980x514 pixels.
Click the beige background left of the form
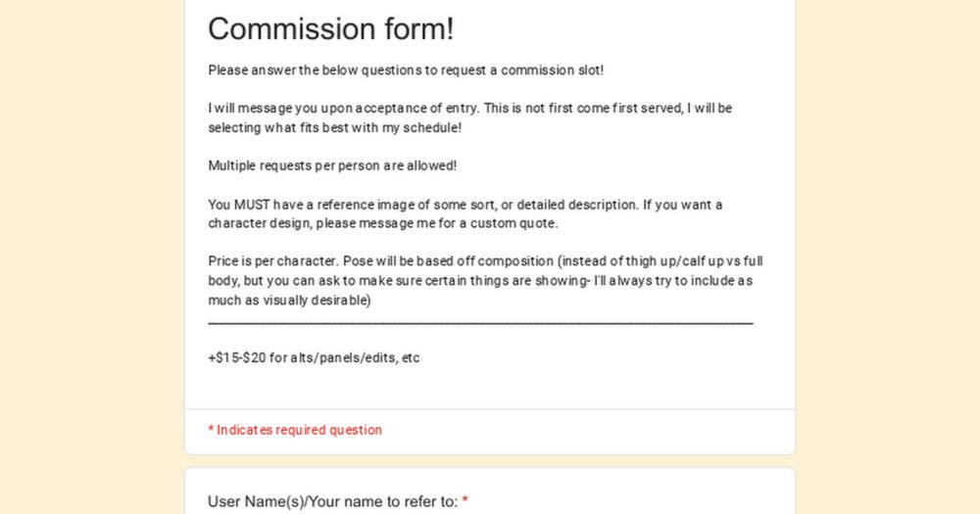(x=92, y=257)
